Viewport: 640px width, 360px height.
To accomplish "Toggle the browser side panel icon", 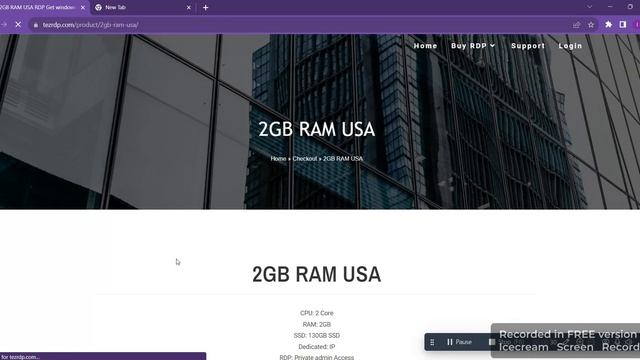I will tap(622, 24).
